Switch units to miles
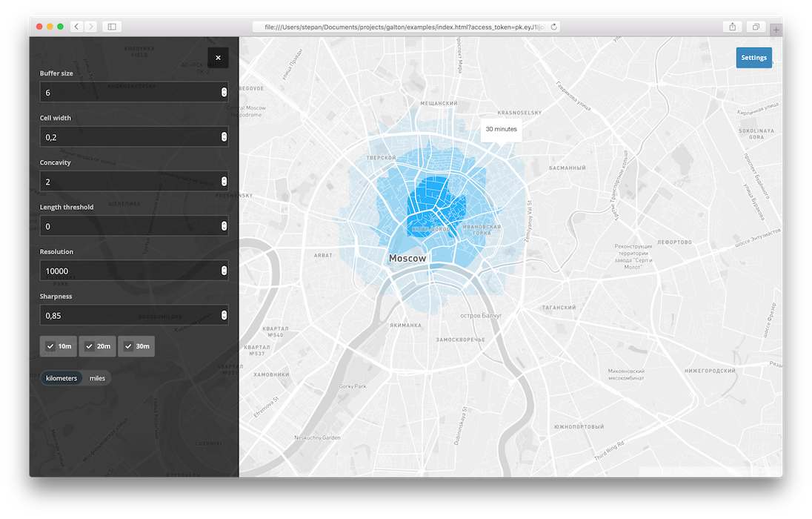Screen dimensions: 812x519 [x=97, y=377]
